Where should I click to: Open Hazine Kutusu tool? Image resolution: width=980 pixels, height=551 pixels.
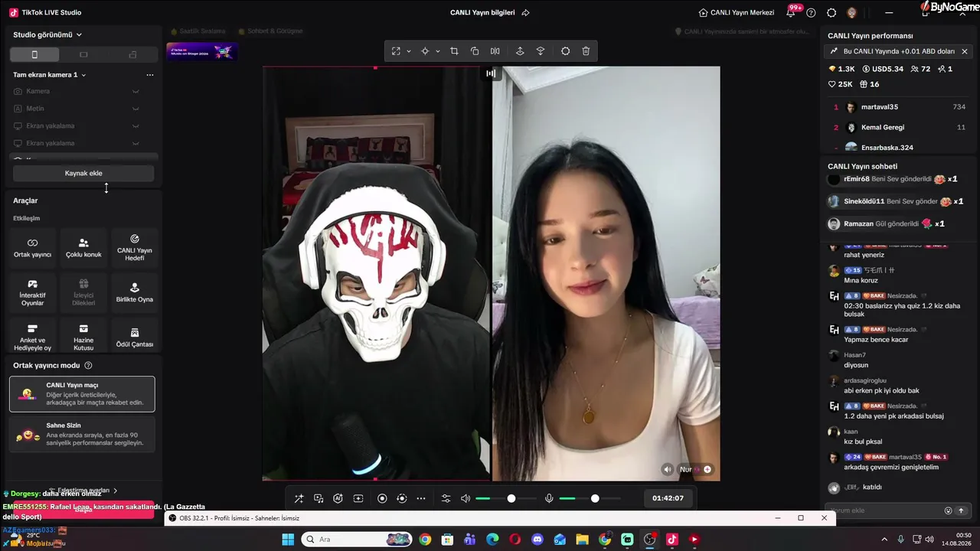pos(83,337)
